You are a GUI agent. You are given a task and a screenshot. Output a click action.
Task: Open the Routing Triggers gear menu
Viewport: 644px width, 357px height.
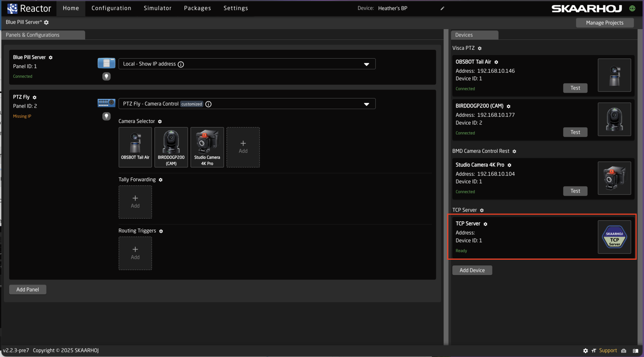click(x=161, y=231)
